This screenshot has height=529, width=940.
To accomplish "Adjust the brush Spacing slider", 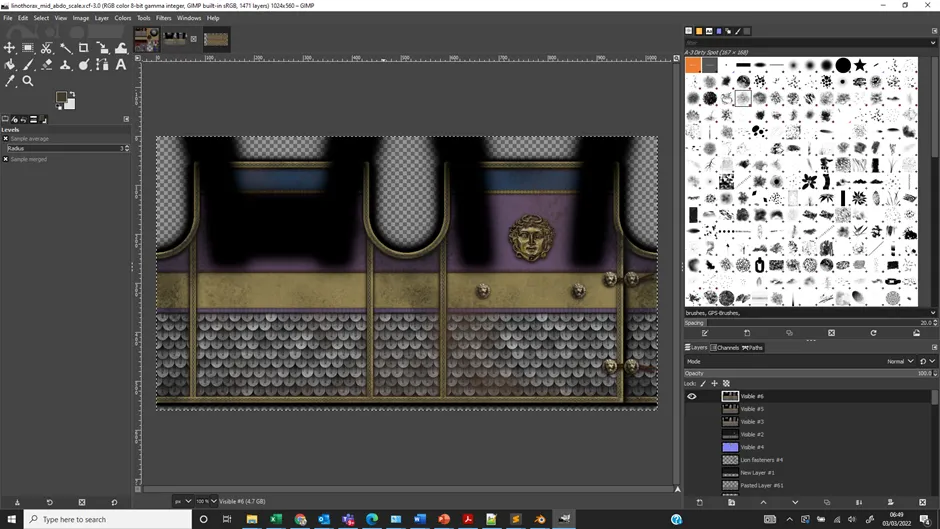I will click(810, 323).
